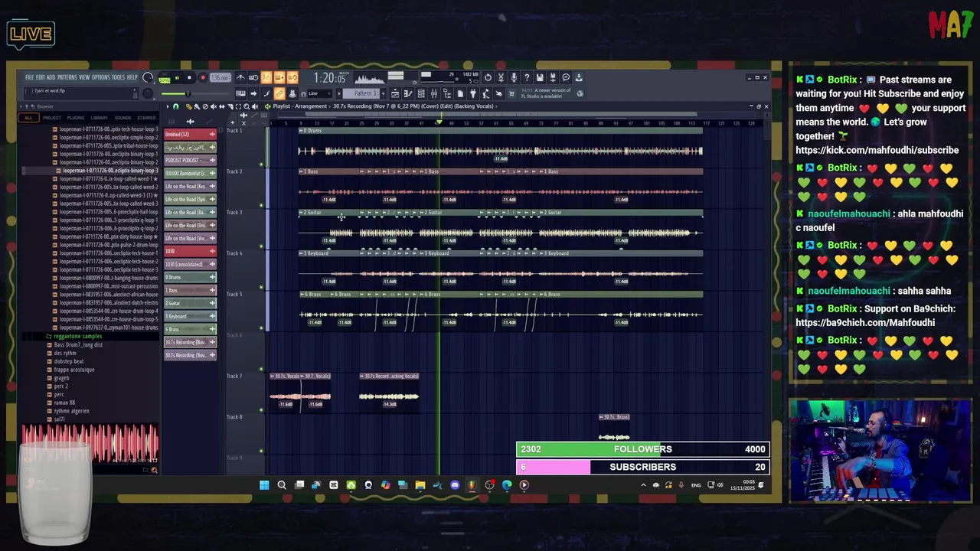Select the 6 Brass pattern in picker
Image resolution: width=980 pixels, height=551 pixels.
click(191, 329)
